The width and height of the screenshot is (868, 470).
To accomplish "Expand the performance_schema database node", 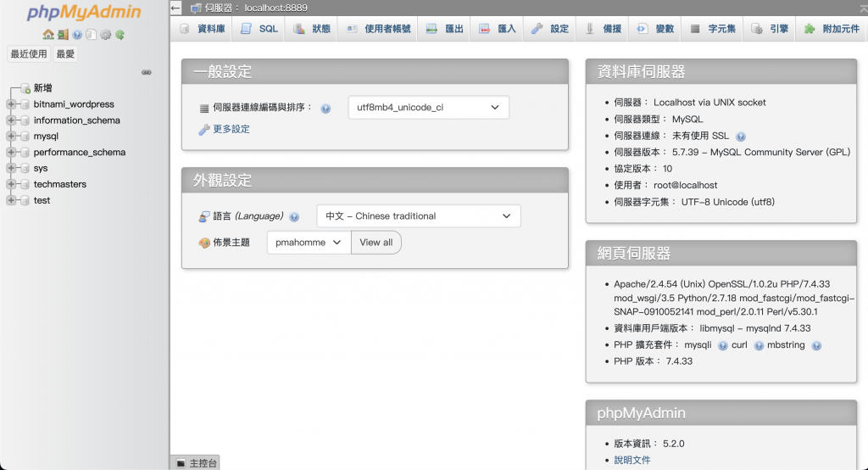I will (x=10, y=152).
